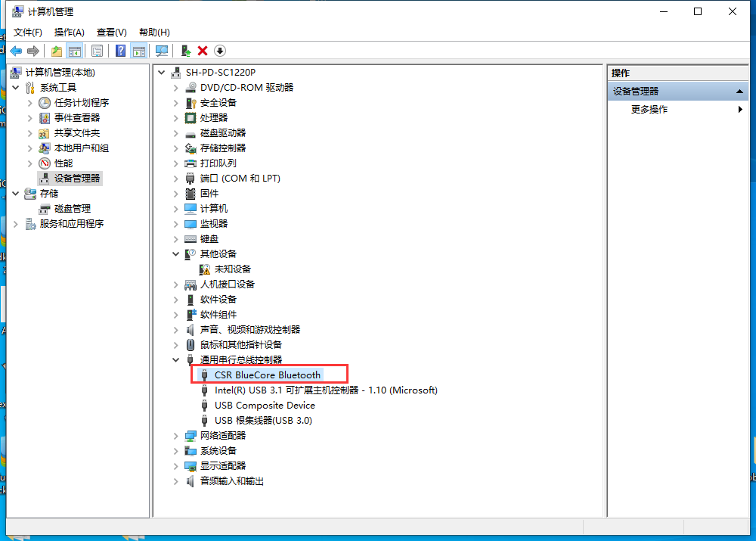Select the 固件 category
This screenshot has width=756, height=541.
[209, 194]
